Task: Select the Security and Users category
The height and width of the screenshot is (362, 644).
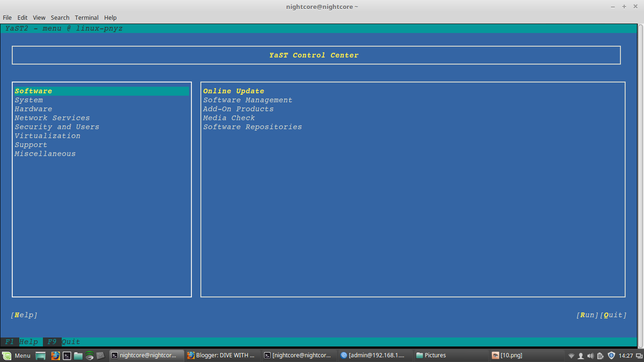Action: 57,127
